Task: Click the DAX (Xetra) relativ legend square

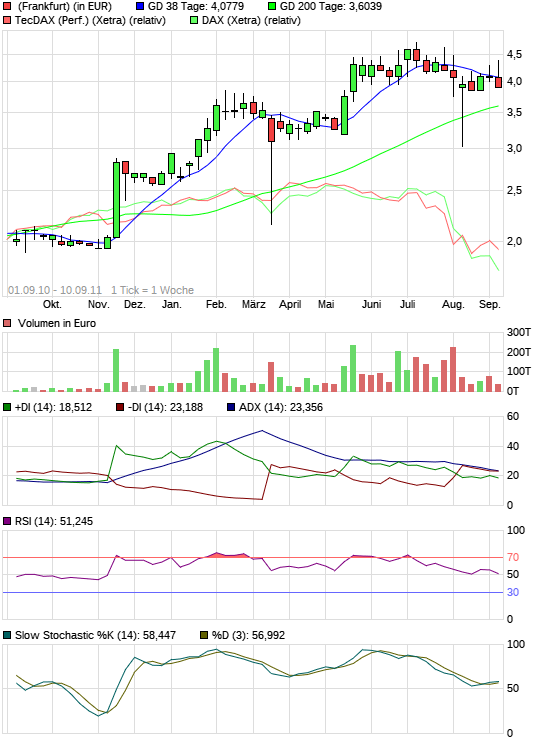Action: click(x=194, y=20)
